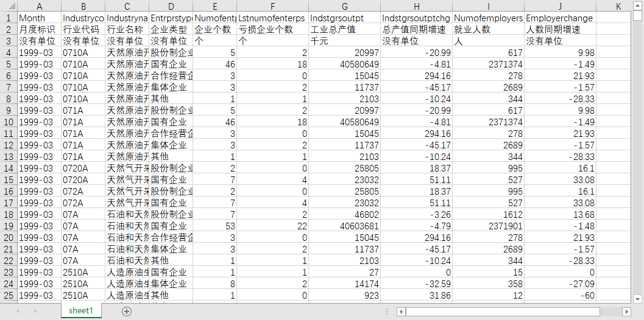
Task: Click cell with value 53
Action: point(215,226)
